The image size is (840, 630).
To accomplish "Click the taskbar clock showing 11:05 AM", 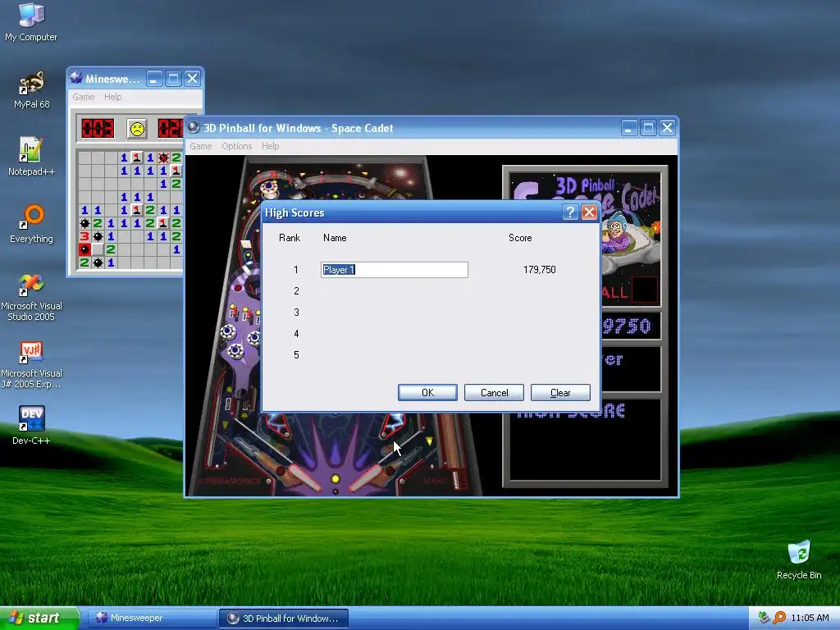I will 810,618.
